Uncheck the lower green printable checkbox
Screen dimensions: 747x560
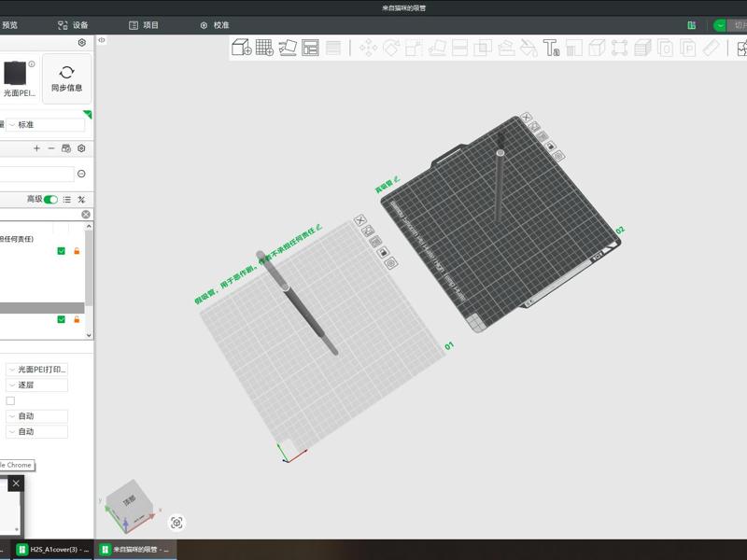(61, 319)
